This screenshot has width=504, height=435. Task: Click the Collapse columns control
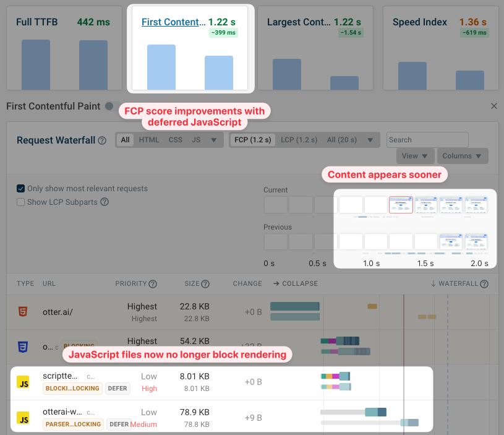[x=296, y=283]
